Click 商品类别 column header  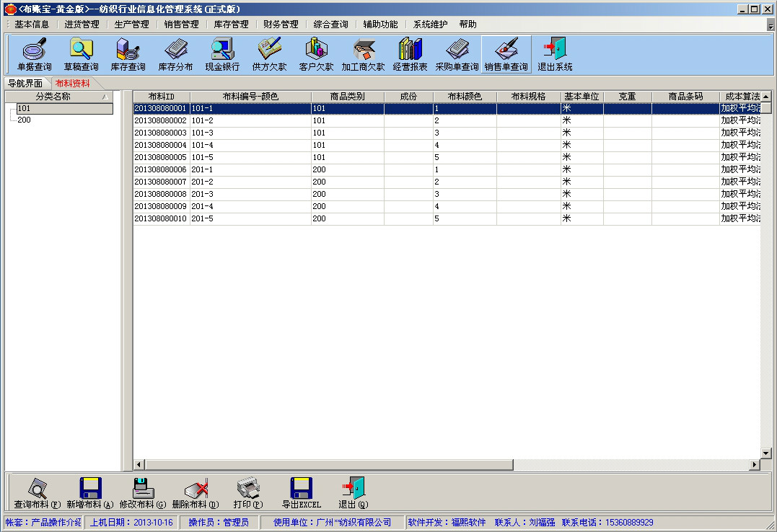(x=347, y=97)
